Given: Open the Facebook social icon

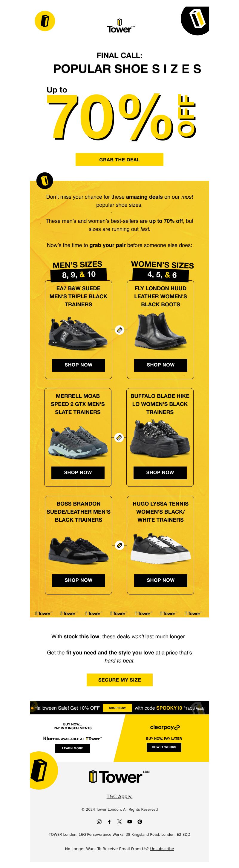Looking at the screenshot, I should [109, 821].
